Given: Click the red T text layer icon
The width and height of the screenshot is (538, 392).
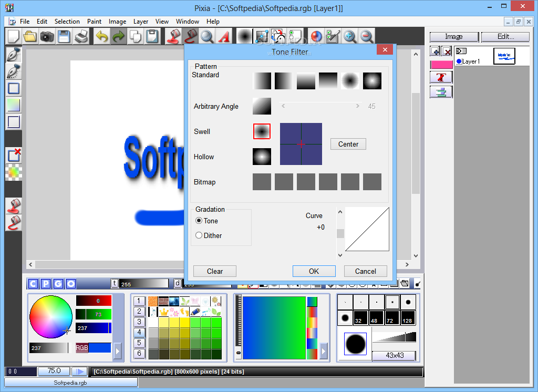Looking at the screenshot, I should (x=441, y=77).
